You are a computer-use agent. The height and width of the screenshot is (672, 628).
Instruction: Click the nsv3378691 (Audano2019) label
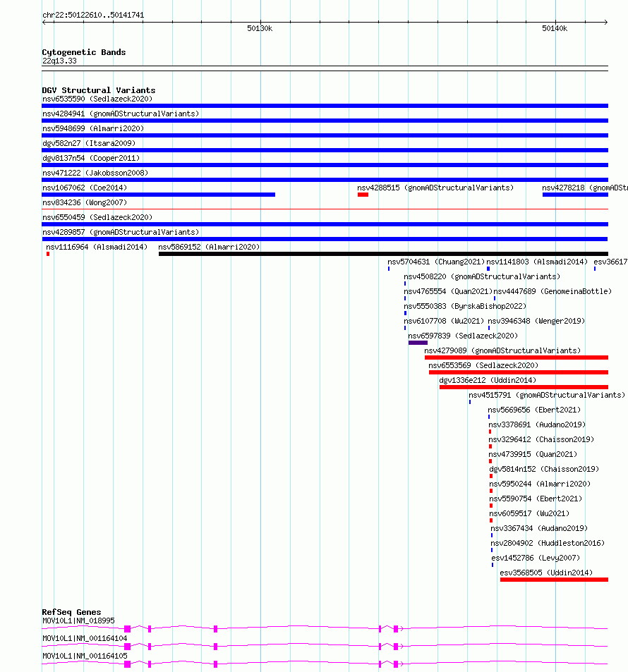(x=537, y=424)
